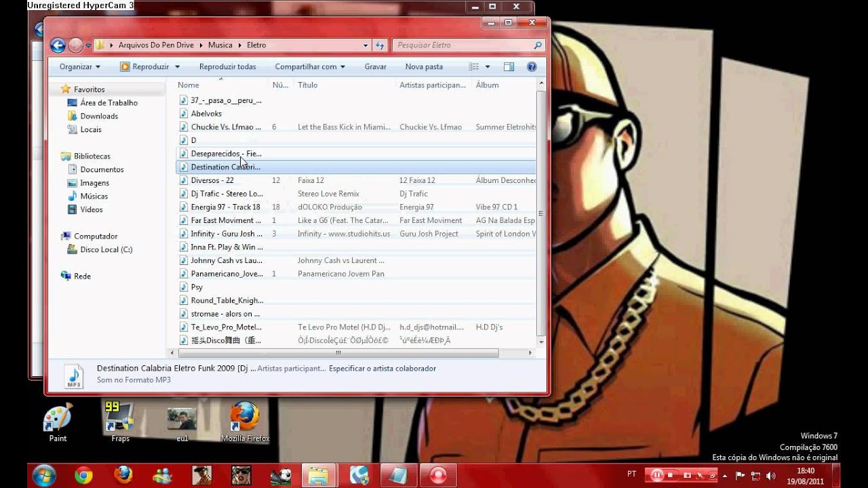Click Especificar o artista colaborador field
Viewport: 868px width, 488px height.
pyautogui.click(x=382, y=369)
